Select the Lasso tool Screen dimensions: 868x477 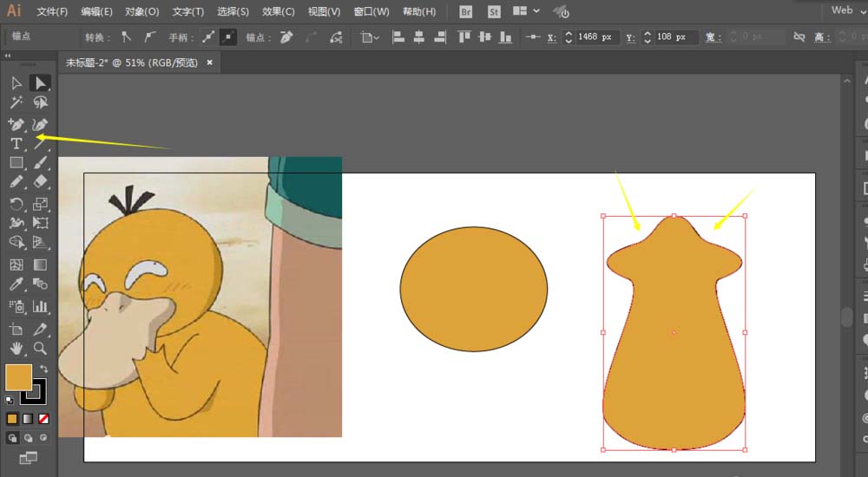40,102
